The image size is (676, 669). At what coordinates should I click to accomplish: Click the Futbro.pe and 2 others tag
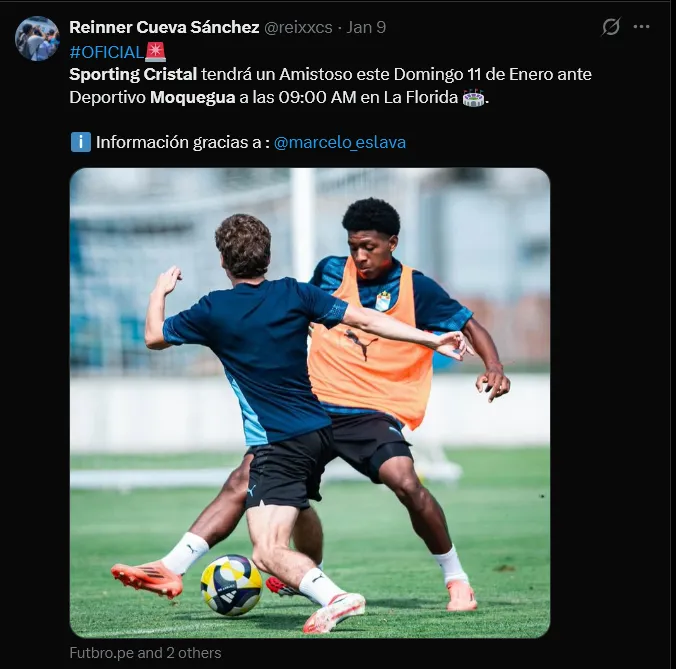coord(145,653)
